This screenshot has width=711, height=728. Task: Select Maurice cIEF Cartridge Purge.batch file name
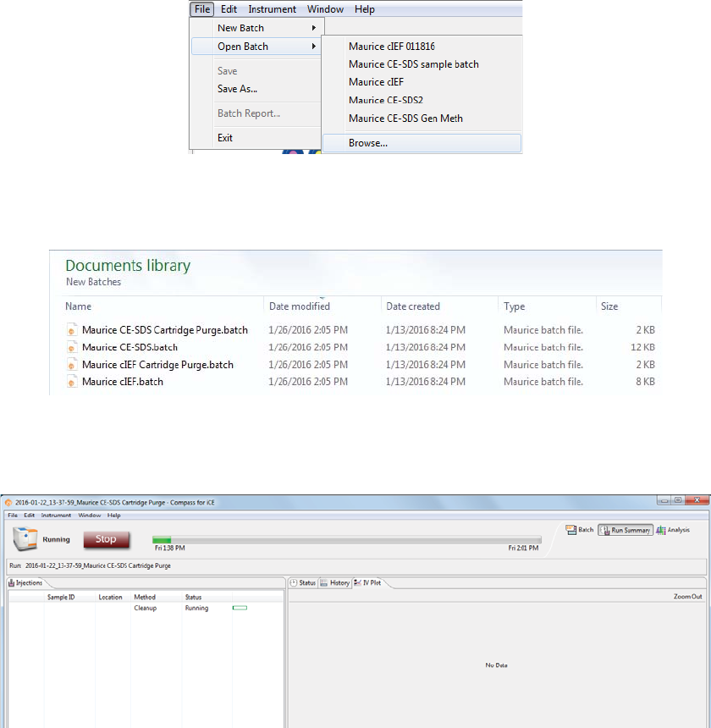coord(157,365)
